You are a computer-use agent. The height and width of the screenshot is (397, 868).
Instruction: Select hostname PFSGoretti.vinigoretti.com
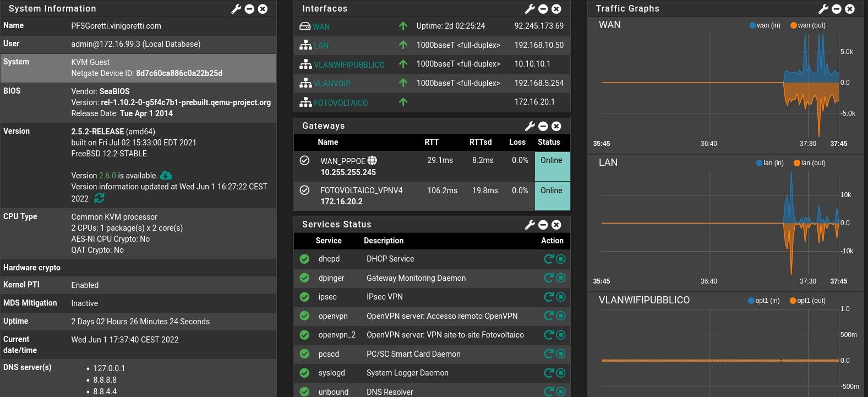(x=116, y=26)
